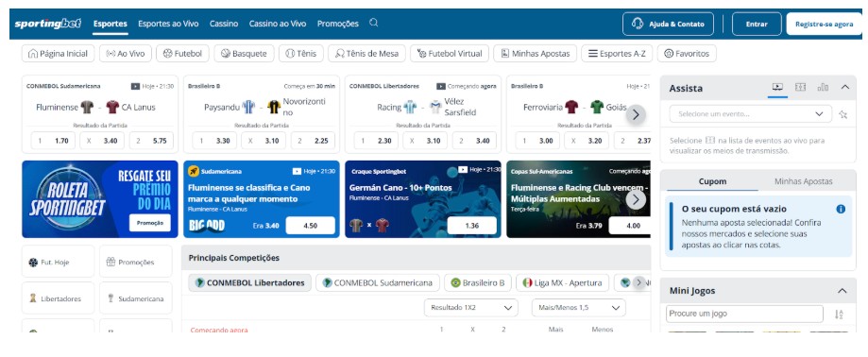Open the search magnifier icon
The height and width of the screenshot is (357, 868).
click(x=374, y=24)
